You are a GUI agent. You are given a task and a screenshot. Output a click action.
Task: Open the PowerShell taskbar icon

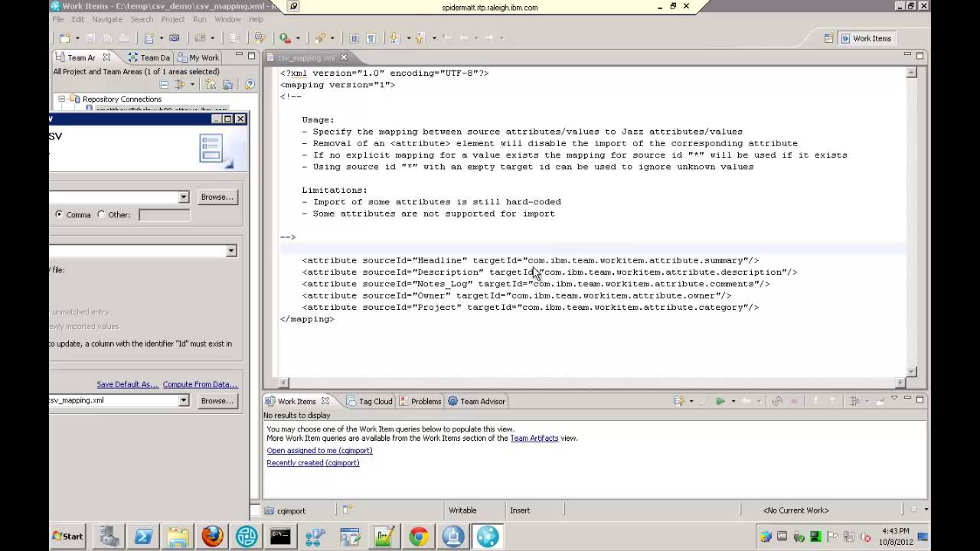click(x=143, y=536)
